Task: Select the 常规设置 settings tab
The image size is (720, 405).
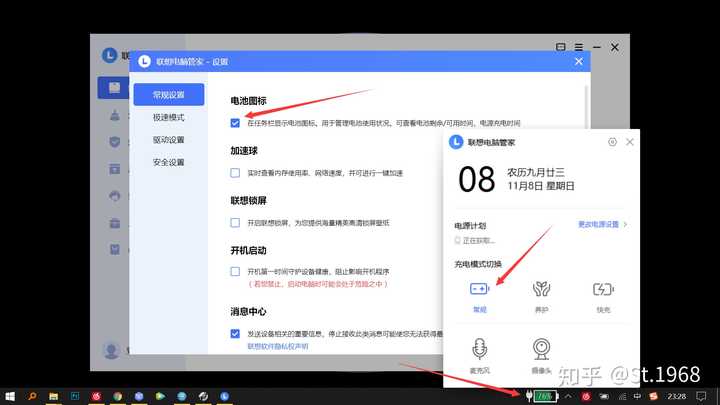Action: tap(169, 95)
